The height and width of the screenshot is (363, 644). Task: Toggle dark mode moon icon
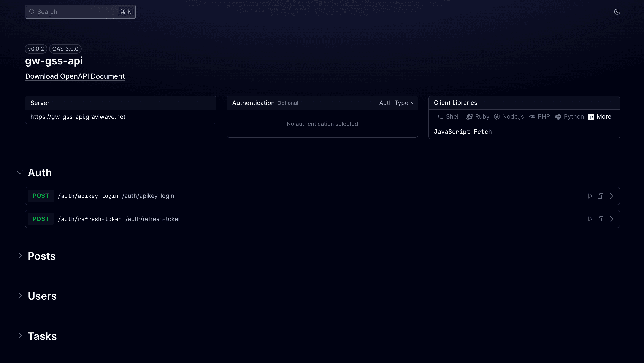coord(617,12)
